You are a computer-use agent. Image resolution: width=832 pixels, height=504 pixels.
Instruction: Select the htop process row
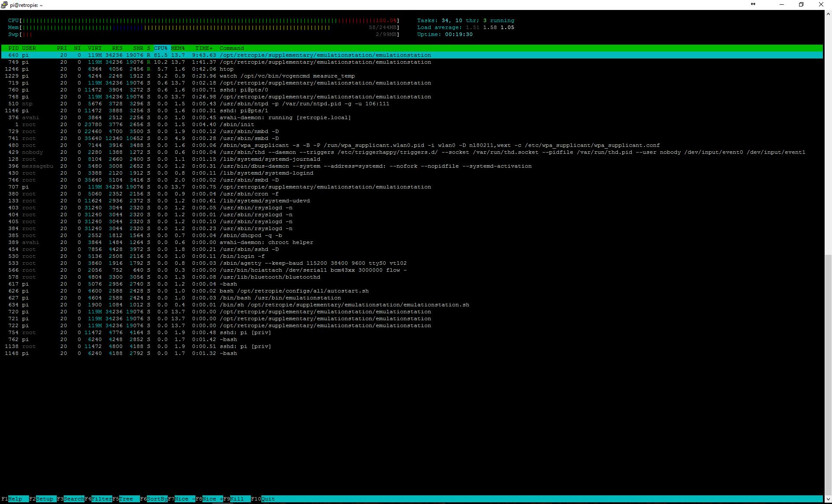coord(226,69)
